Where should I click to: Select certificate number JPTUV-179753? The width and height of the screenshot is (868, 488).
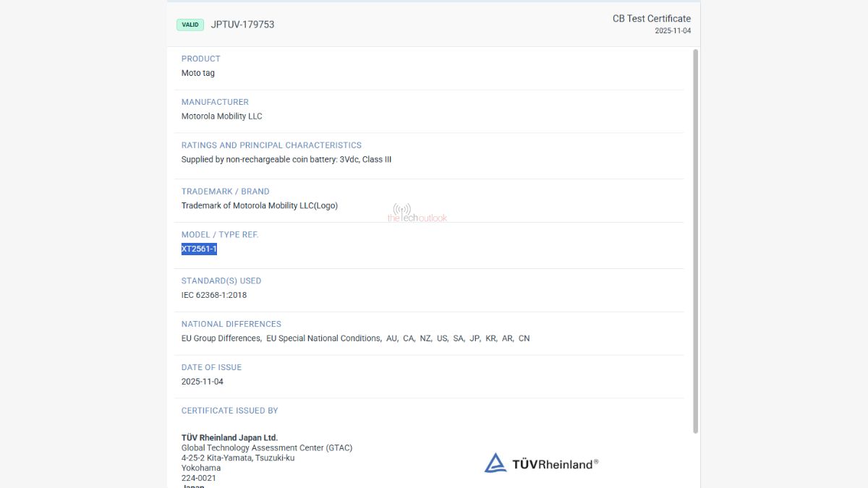[x=242, y=25]
